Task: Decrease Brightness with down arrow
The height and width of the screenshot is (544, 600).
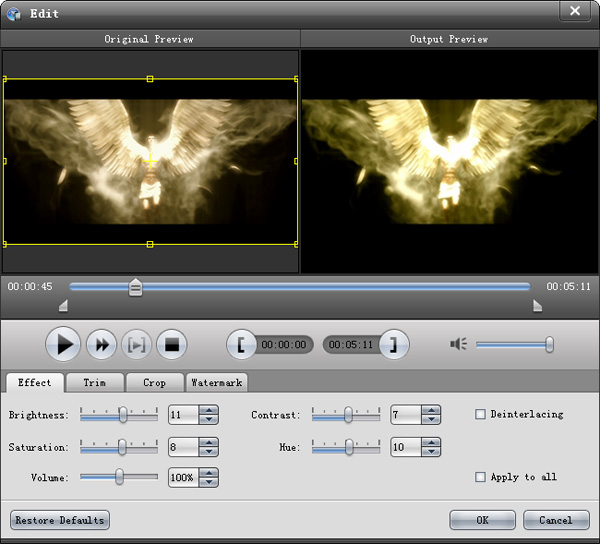Action: pyautogui.click(x=209, y=419)
